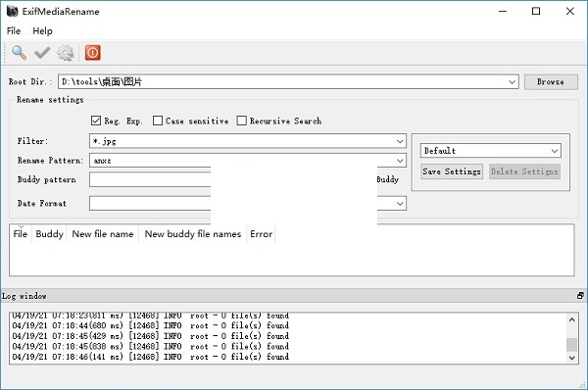Click the New buddy file names column header
Image resolution: width=588 pixels, height=390 pixels.
pyautogui.click(x=193, y=234)
